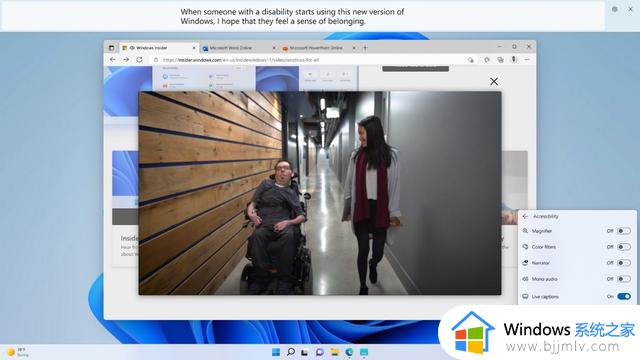Click the Magnifier glass icon in Accessibility panel
This screenshot has height=360, width=640.
(525, 231)
